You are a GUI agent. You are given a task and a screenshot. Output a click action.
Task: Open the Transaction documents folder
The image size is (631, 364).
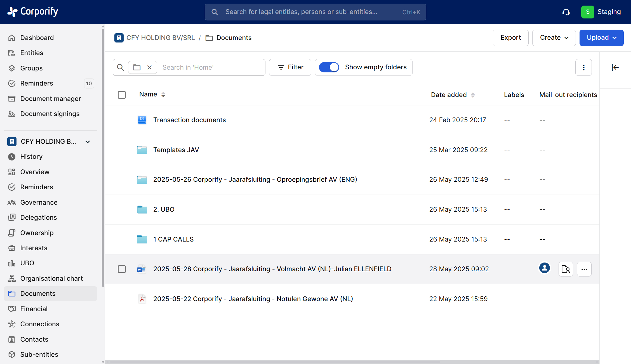click(x=189, y=120)
